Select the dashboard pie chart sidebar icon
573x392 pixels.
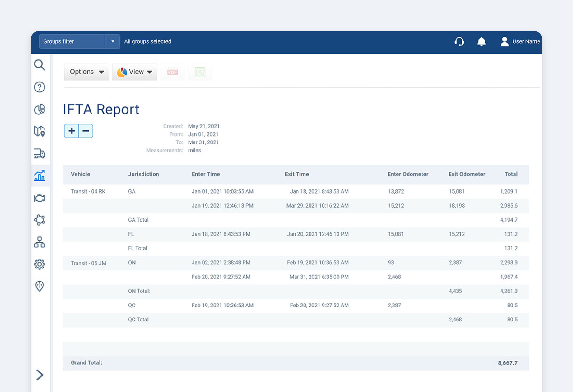pyautogui.click(x=40, y=110)
